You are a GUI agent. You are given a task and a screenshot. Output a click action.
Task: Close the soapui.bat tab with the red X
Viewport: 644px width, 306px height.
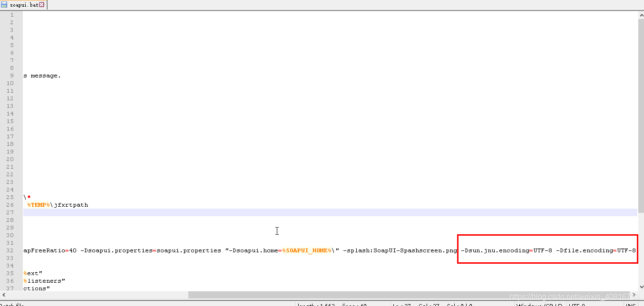click(x=42, y=5)
